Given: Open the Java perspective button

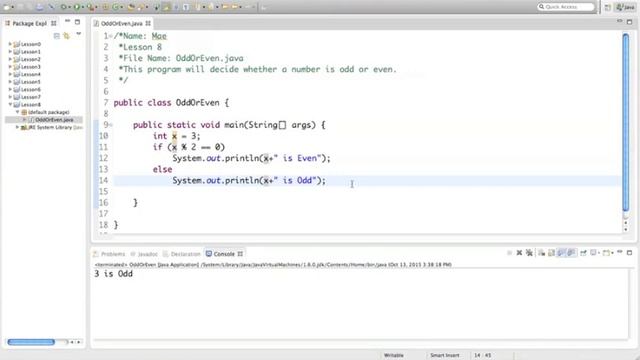Looking at the screenshot, I should 626,7.
